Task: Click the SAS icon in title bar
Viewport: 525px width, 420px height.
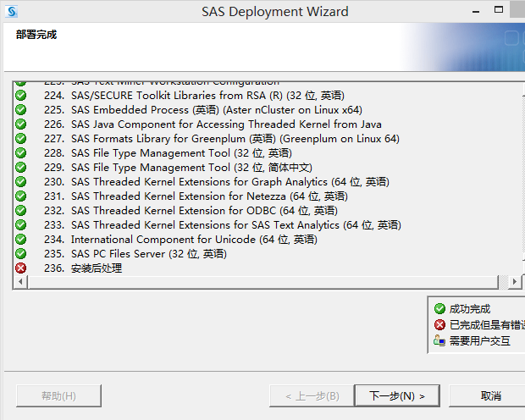Action: coord(11,12)
